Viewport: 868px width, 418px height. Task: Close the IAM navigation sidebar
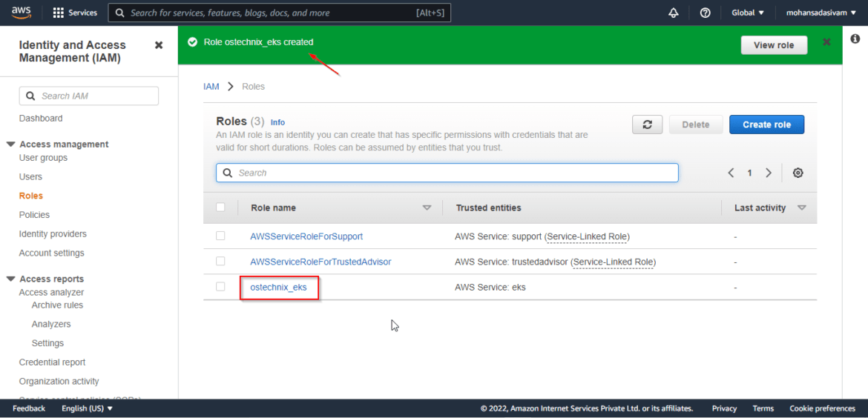point(159,45)
